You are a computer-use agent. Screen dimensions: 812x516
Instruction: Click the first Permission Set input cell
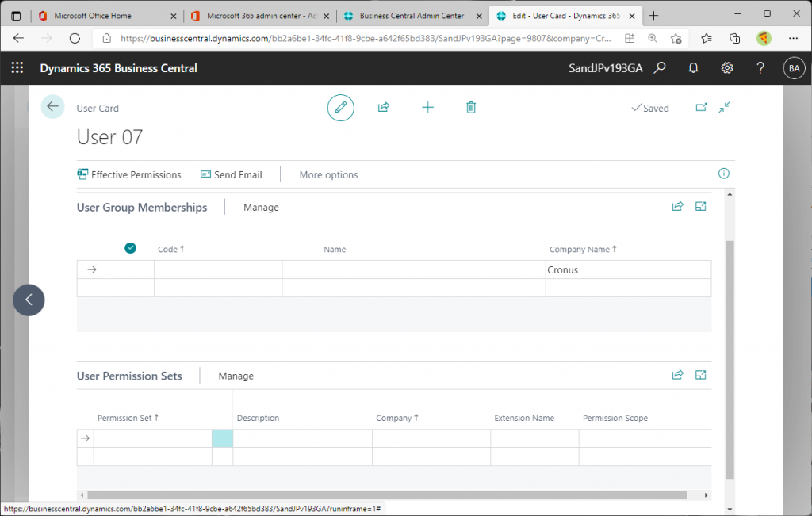click(x=153, y=438)
